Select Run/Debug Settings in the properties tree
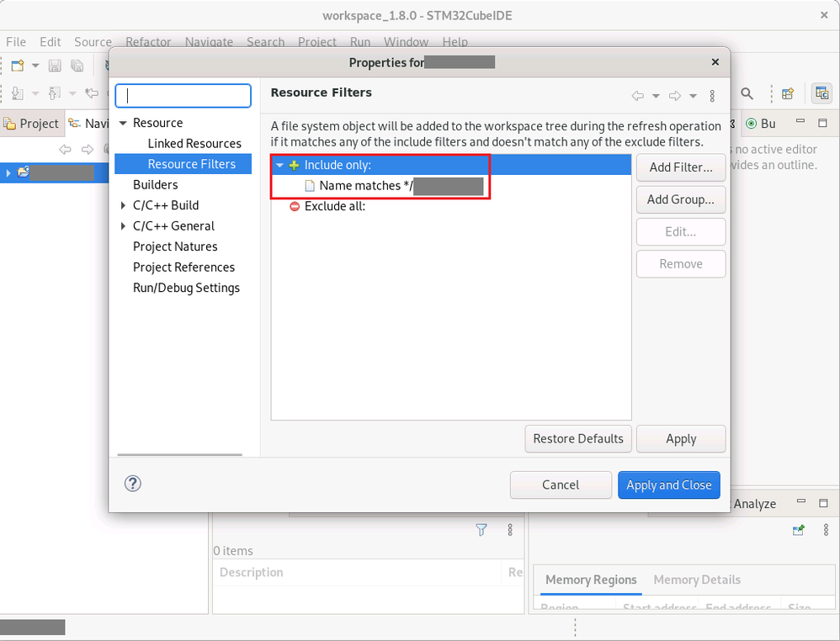This screenshot has height=641, width=840. click(x=186, y=288)
